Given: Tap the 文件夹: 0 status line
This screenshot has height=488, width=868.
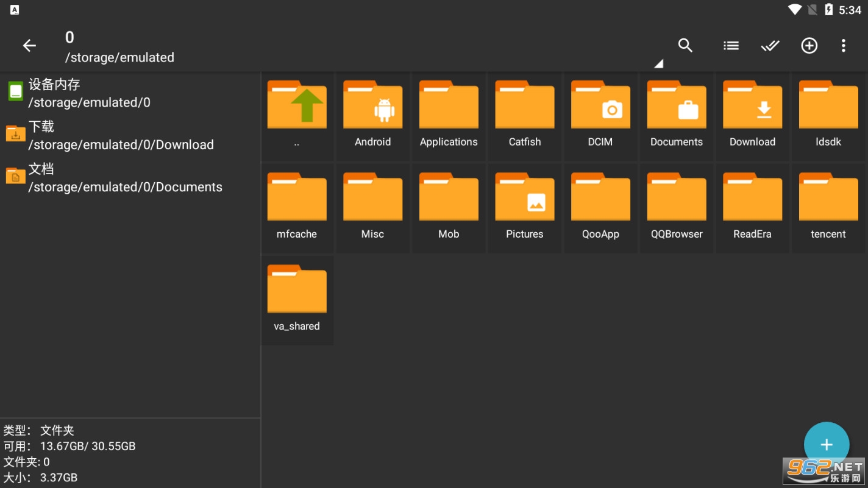Looking at the screenshot, I should click(x=27, y=462).
